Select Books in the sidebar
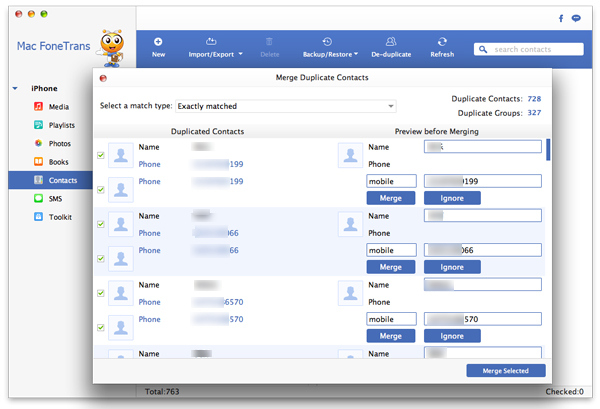 pyautogui.click(x=51, y=161)
